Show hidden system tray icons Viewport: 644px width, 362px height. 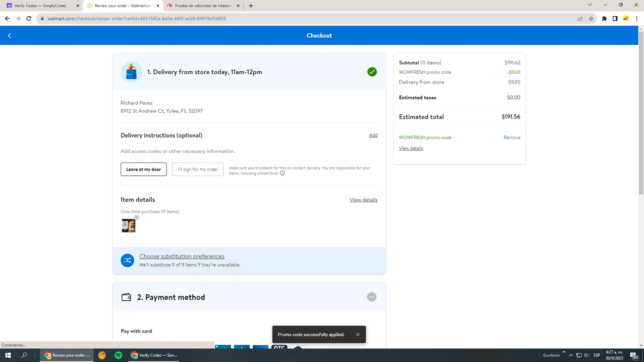pos(571,355)
